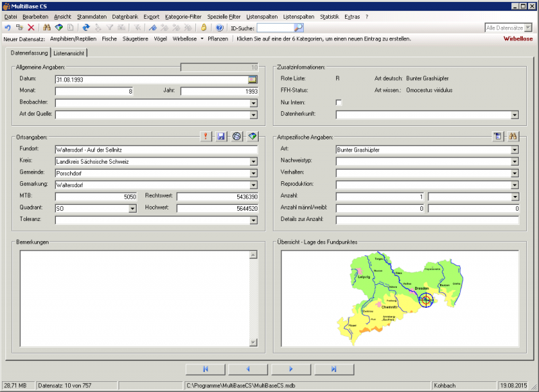Click the floppy disk save icon in Ortsangaben

click(x=221, y=136)
